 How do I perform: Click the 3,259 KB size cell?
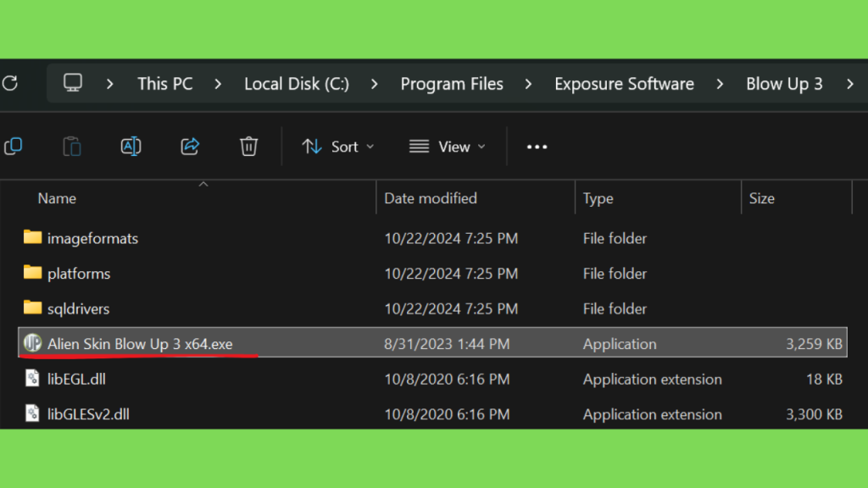[x=814, y=344]
